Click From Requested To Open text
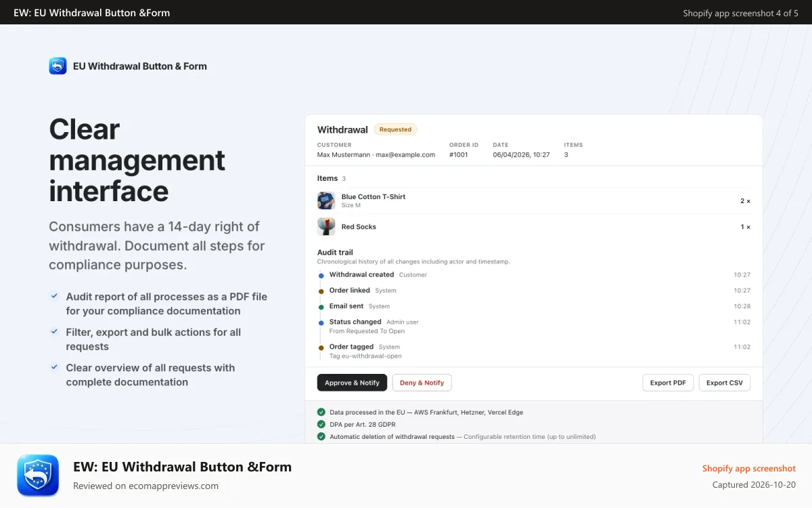This screenshot has width=812, height=508. click(x=367, y=331)
